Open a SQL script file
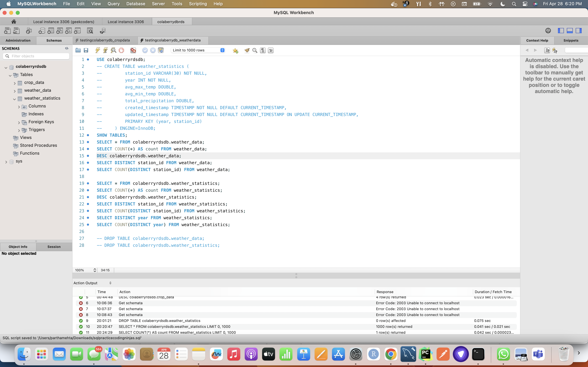The image size is (588, 367). coord(78,50)
